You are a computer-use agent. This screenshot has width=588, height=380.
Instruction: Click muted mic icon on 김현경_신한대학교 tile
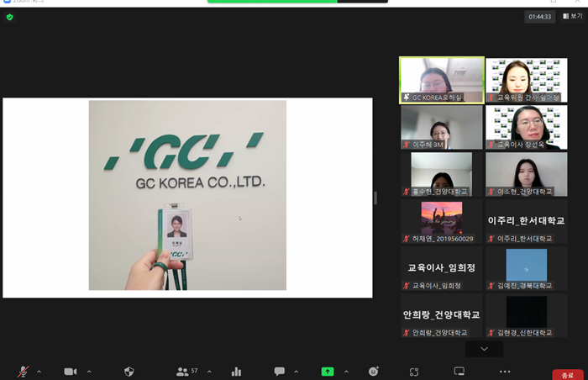(x=491, y=333)
